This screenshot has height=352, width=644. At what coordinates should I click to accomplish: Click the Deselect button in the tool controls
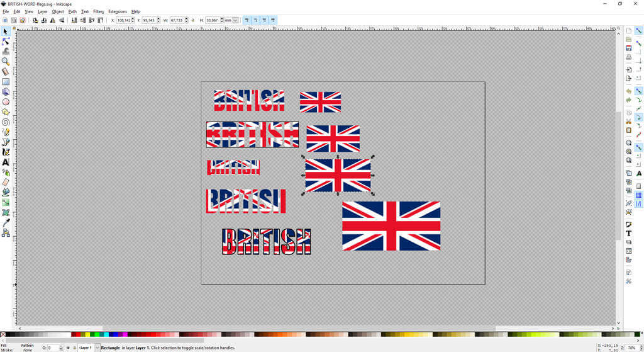pos(22,20)
